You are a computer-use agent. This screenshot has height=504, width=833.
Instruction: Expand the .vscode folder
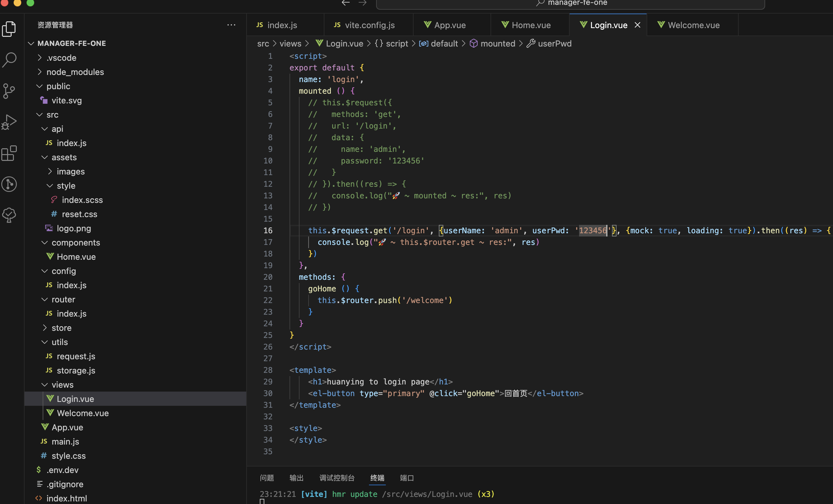pos(135,58)
